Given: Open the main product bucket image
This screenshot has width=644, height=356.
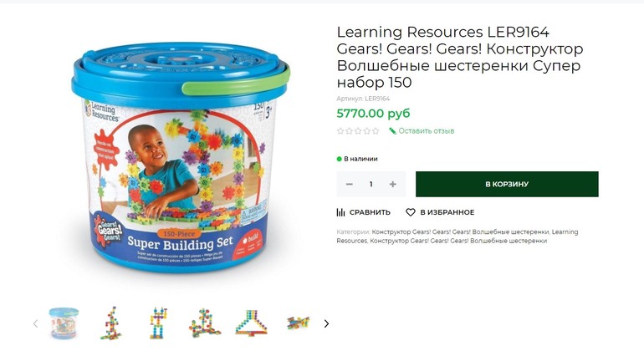Looking at the screenshot, I should tap(181, 157).
